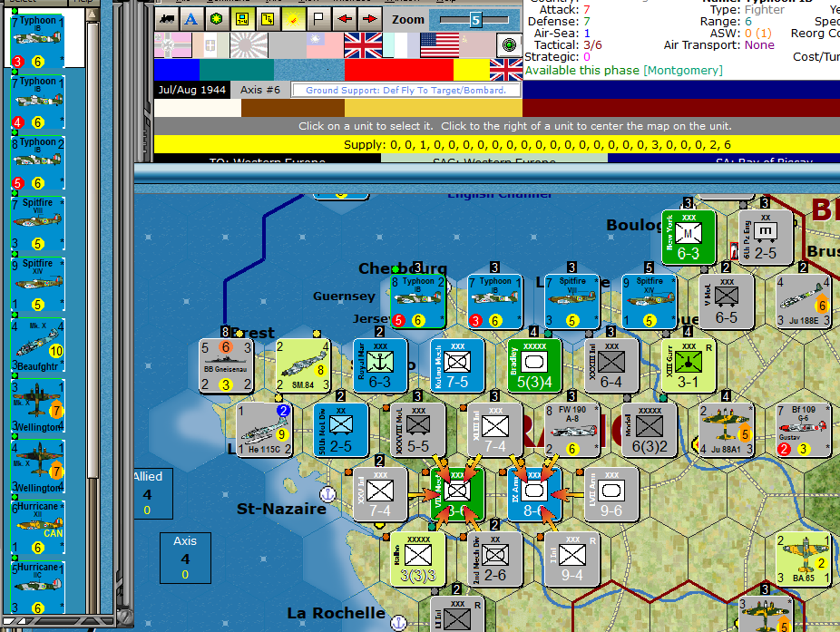Click the yellow color bar segment
Screen dimensions: 840x632
pyautogui.click(x=472, y=70)
